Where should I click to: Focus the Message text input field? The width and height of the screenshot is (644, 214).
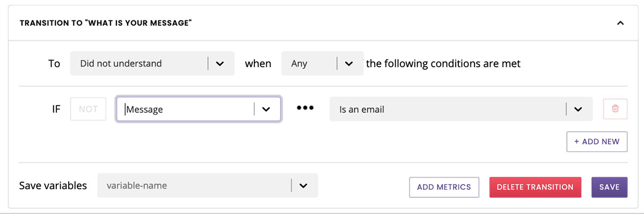click(x=185, y=109)
